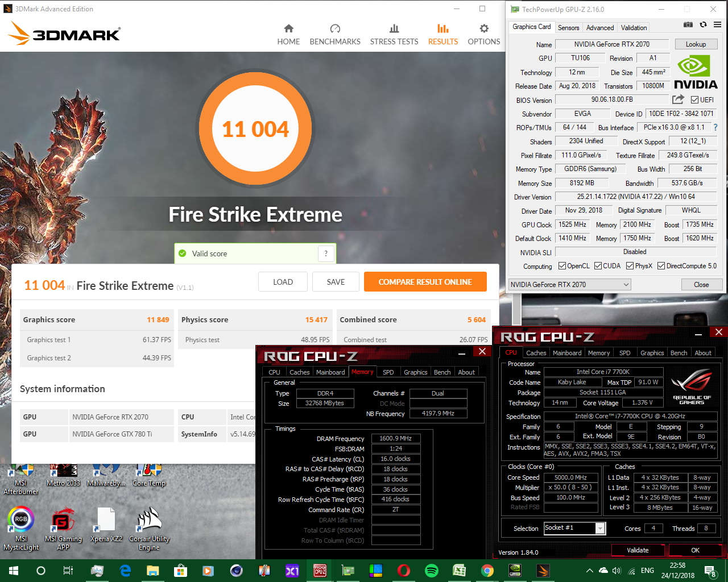This screenshot has width=728, height=582.
Task: Click COMPARE RESULT ONLINE button
Action: coord(425,282)
